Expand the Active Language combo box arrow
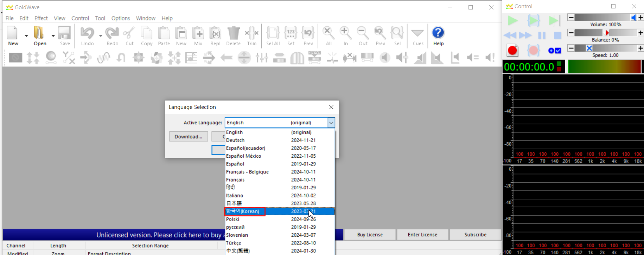 331,123
